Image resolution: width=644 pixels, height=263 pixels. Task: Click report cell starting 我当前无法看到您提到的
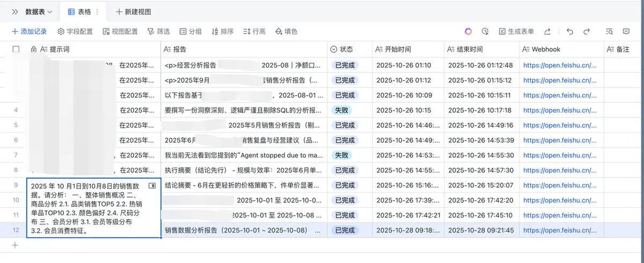244,155
